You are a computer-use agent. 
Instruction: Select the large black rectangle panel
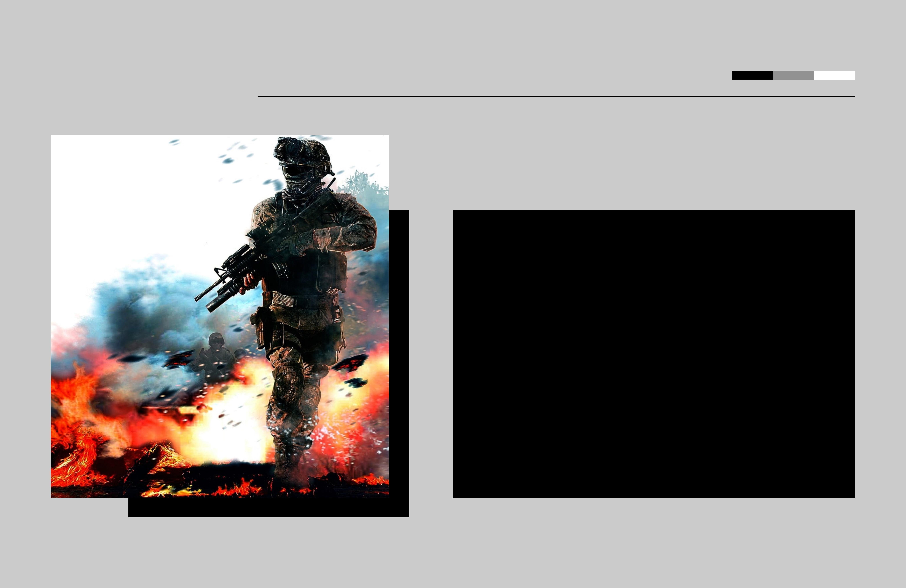click(654, 353)
